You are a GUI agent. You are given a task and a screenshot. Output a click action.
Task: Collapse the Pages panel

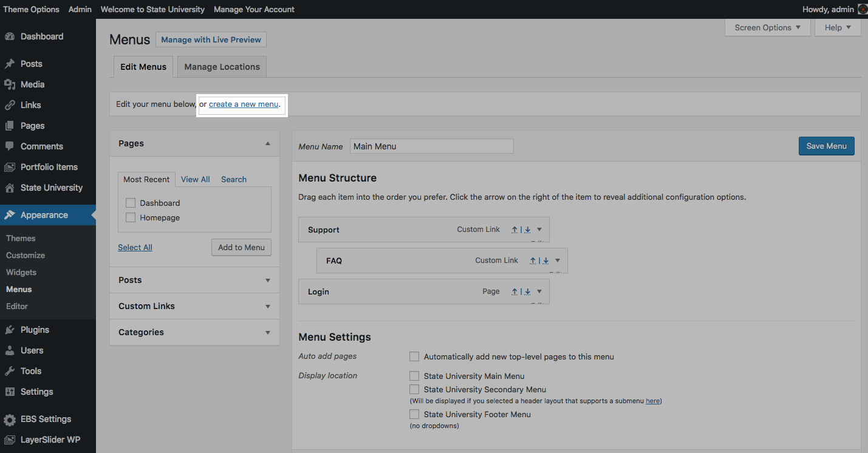click(268, 143)
